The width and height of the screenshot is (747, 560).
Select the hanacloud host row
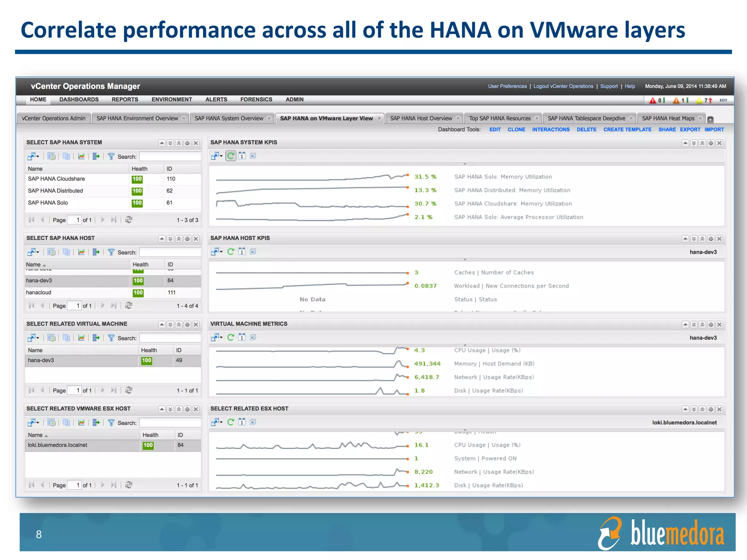point(113,292)
